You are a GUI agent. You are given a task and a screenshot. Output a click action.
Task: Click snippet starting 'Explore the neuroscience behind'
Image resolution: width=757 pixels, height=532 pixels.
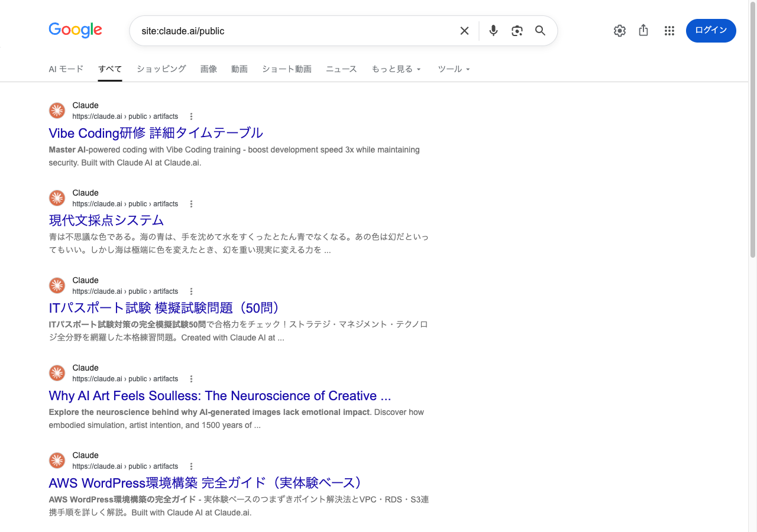[237, 419]
